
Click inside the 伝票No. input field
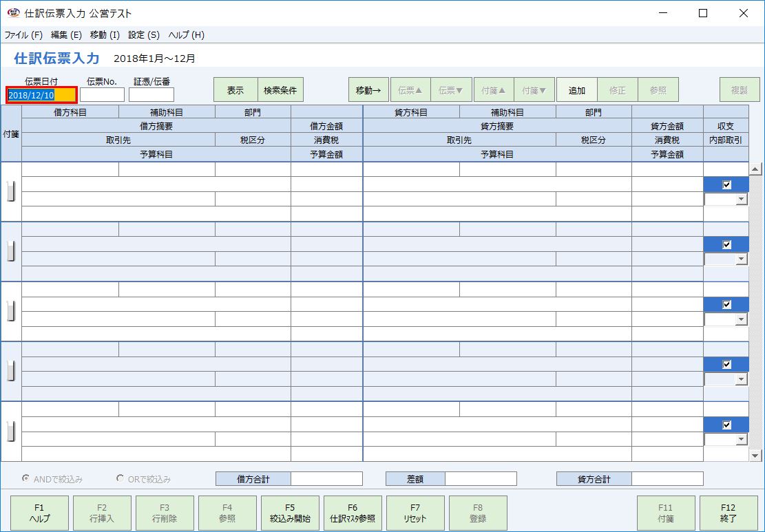click(102, 94)
